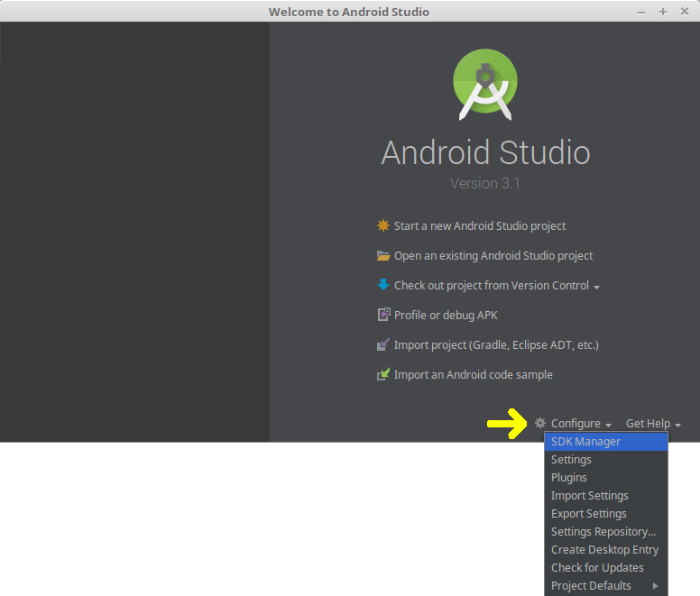Import an Android code sample
Viewport: 700px width, 596px height.
[474, 375]
